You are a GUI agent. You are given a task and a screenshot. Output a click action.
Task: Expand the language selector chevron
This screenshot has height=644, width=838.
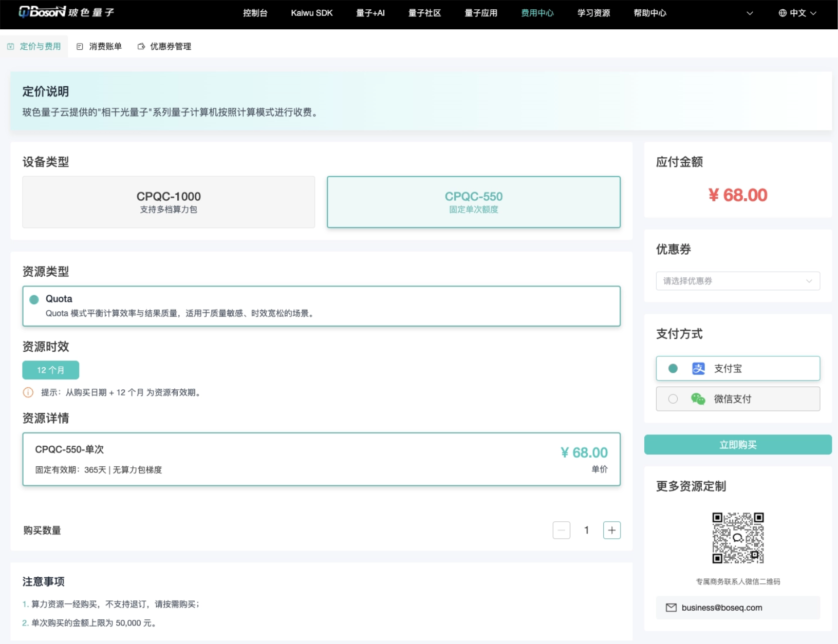(x=813, y=13)
